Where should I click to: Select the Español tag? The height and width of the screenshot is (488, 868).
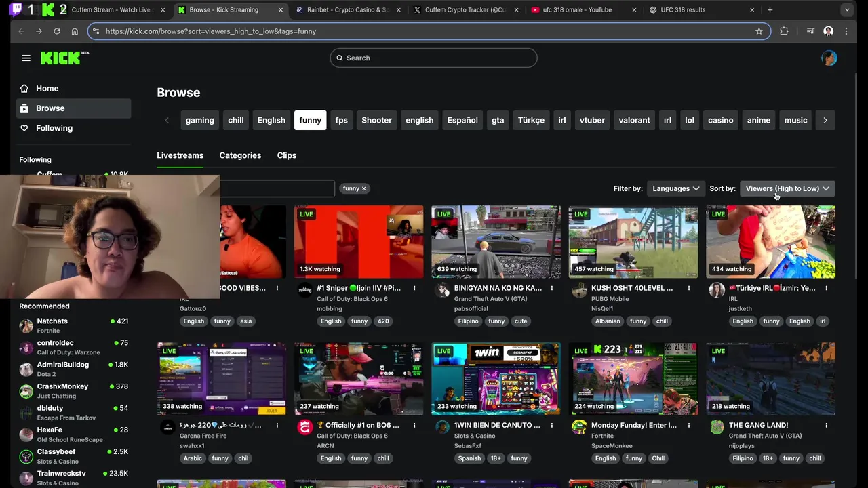coord(462,120)
